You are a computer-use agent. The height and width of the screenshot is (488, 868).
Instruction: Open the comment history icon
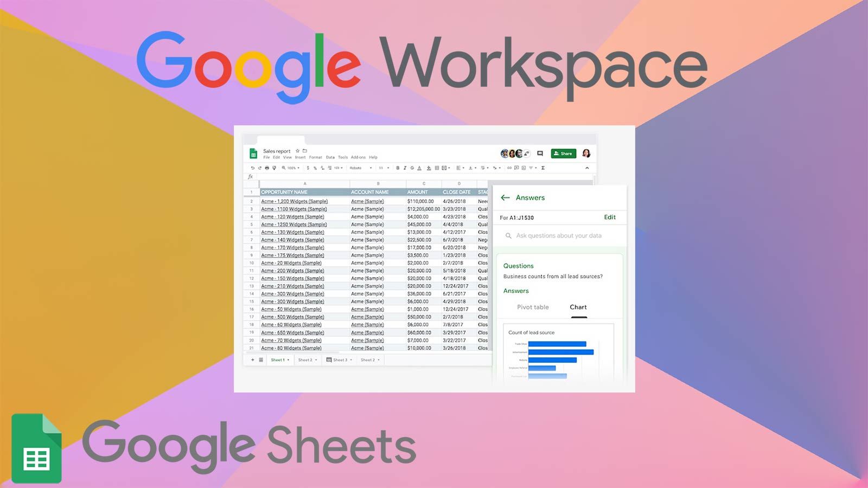tap(540, 153)
